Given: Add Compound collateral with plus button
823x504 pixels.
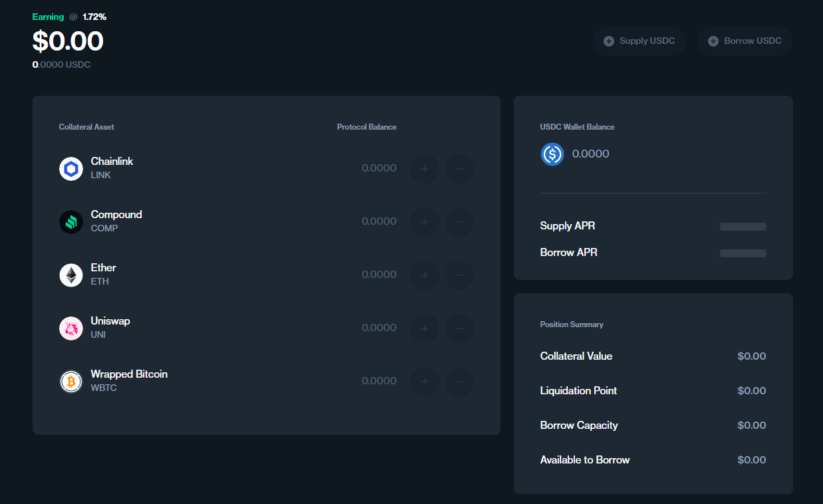Looking at the screenshot, I should click(425, 222).
